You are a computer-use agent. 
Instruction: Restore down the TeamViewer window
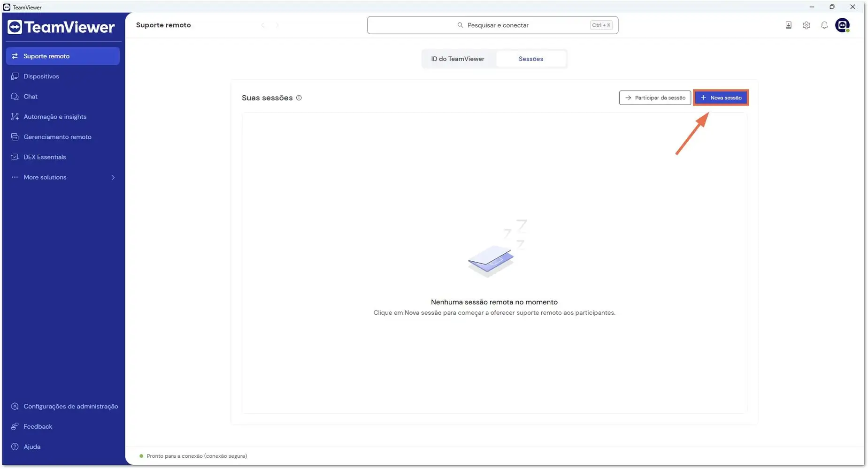click(x=832, y=7)
